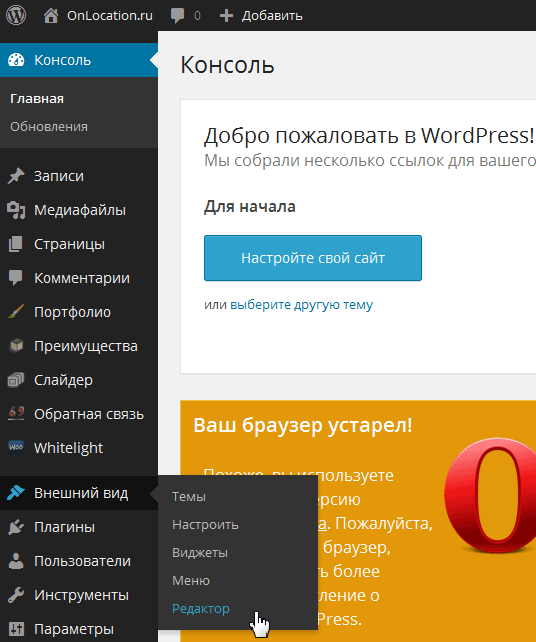This screenshot has width=536, height=642.
Task: Follow the выберите другую тему link
Action: click(x=301, y=305)
